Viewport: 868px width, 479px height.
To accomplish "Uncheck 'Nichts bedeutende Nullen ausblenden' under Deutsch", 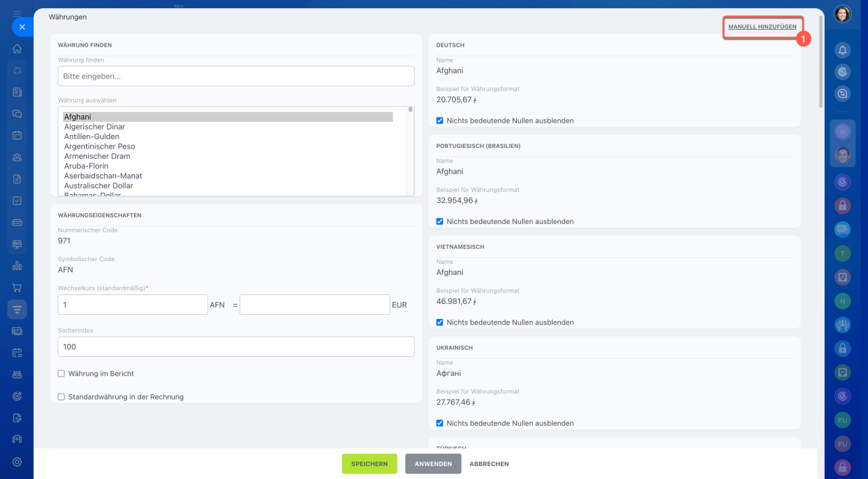I will (440, 121).
